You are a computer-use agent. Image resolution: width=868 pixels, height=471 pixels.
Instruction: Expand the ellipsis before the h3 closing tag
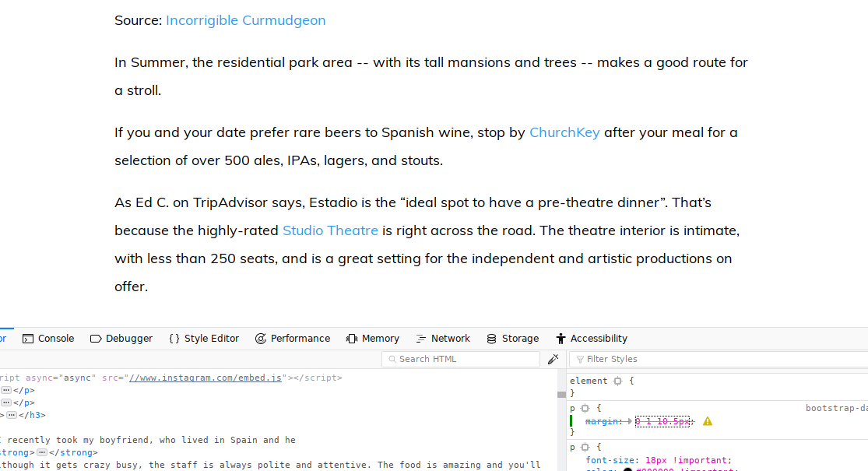[12, 415]
